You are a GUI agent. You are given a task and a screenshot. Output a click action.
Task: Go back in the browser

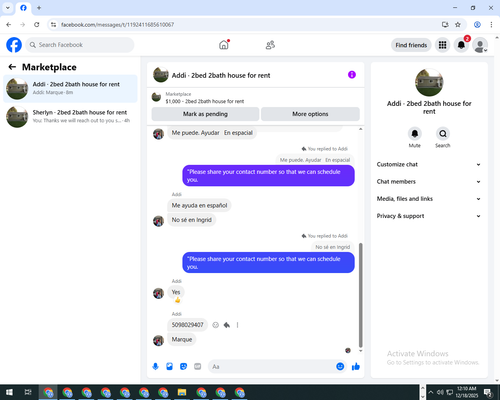pyautogui.click(x=9, y=25)
